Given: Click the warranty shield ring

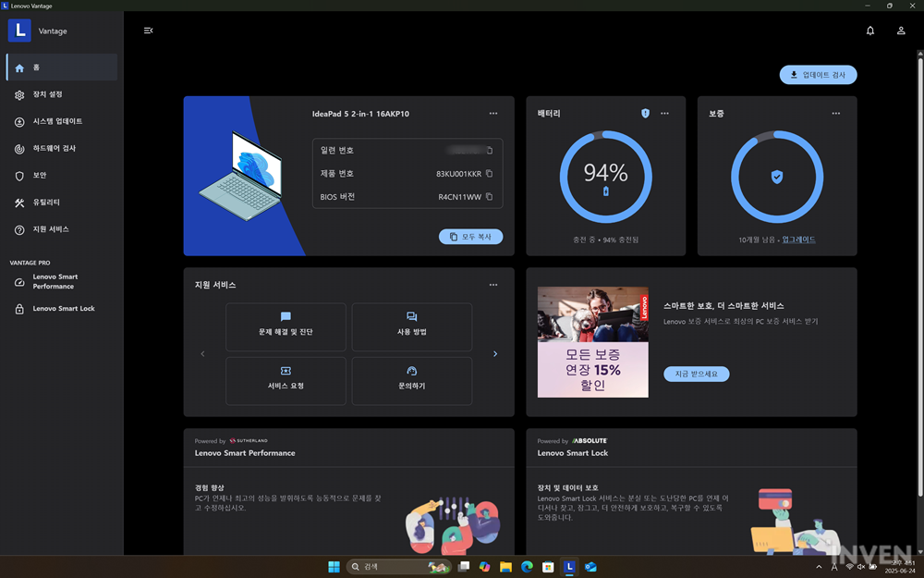Looking at the screenshot, I should click(x=777, y=177).
